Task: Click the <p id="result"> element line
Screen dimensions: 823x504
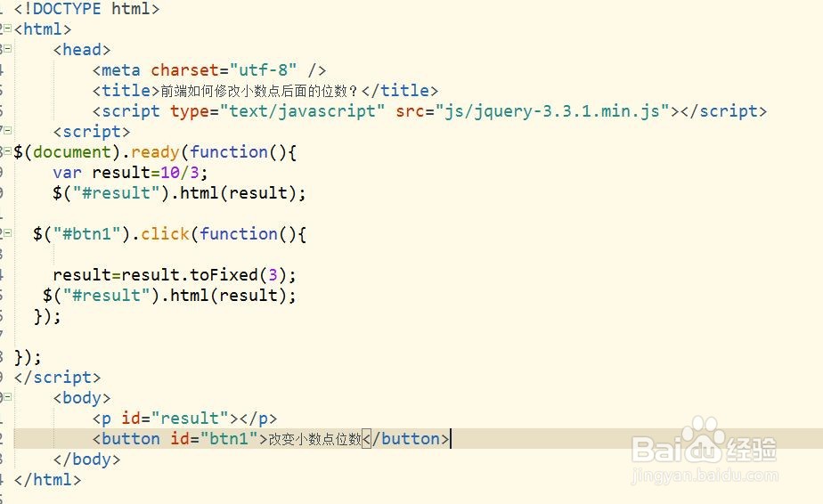Action: point(184,419)
